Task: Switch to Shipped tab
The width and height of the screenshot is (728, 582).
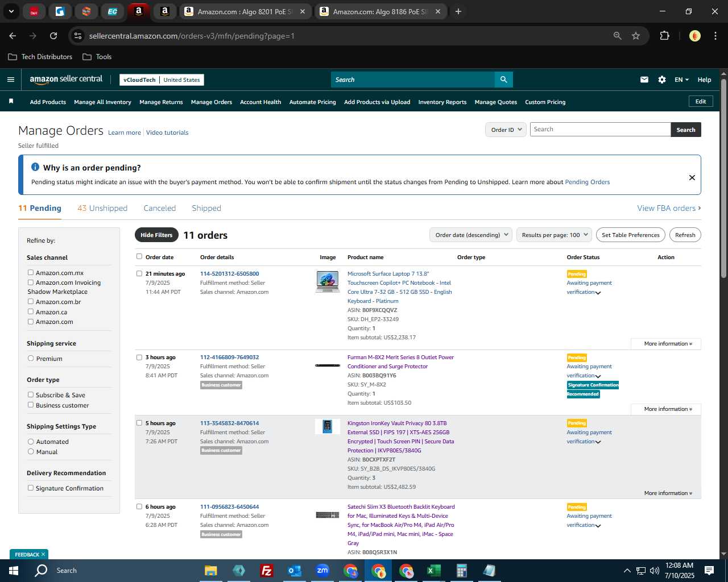Action: tap(206, 208)
